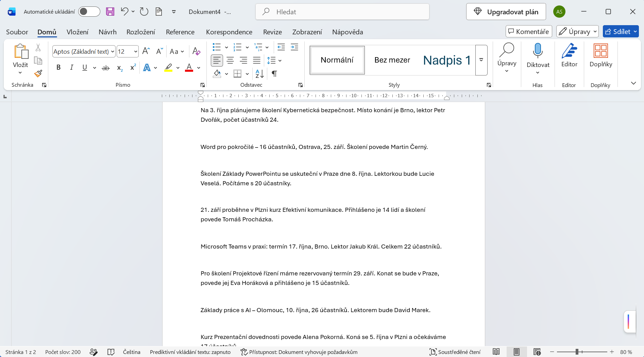This screenshot has width=644, height=357.
Task: Click the Sdílet share button
Action: click(621, 32)
